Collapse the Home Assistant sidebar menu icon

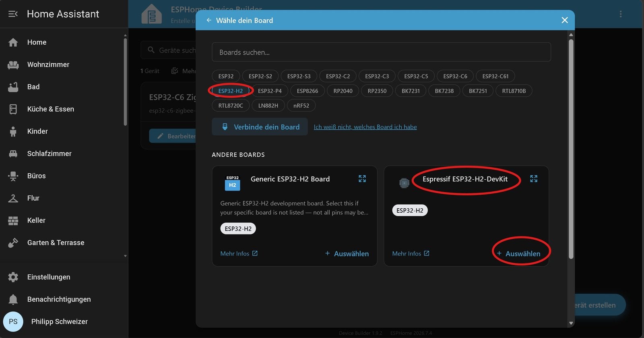(13, 14)
